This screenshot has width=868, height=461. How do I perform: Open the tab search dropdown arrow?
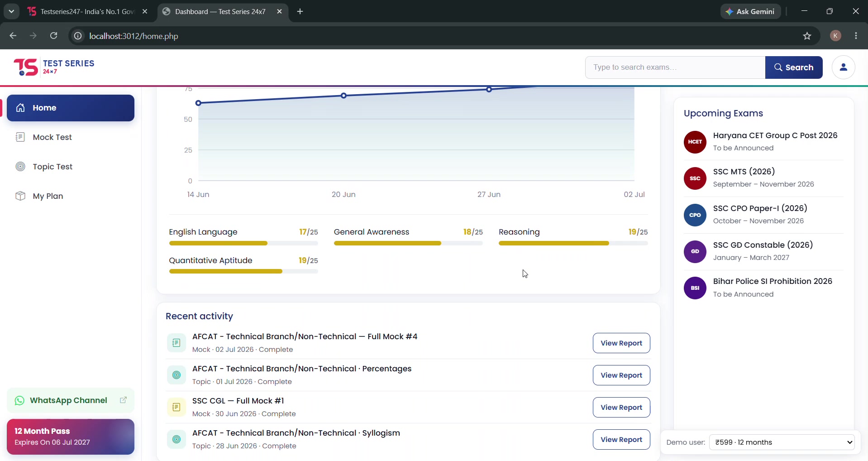point(11,11)
